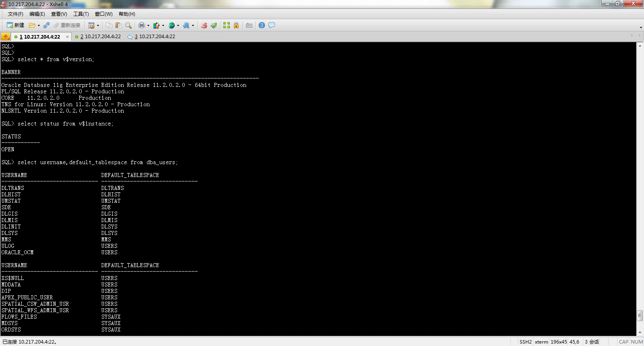644x346 pixels.
Task: Launch Xagent green icon
Action: (214, 25)
